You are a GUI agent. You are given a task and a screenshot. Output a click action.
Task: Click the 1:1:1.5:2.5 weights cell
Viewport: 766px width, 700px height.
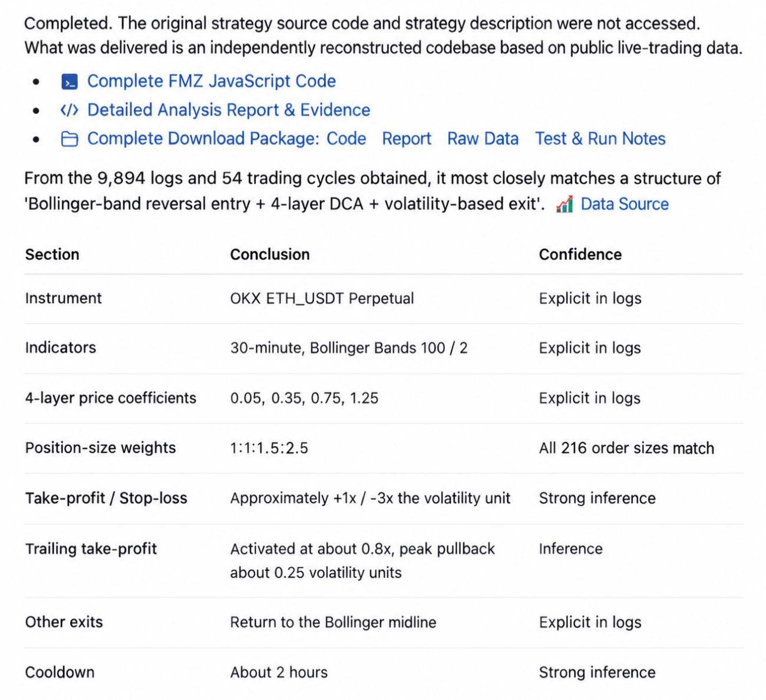point(269,448)
